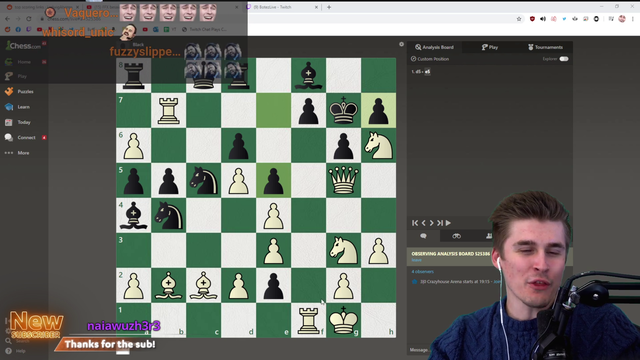
Task: Step forward one move
Action: [431, 223]
